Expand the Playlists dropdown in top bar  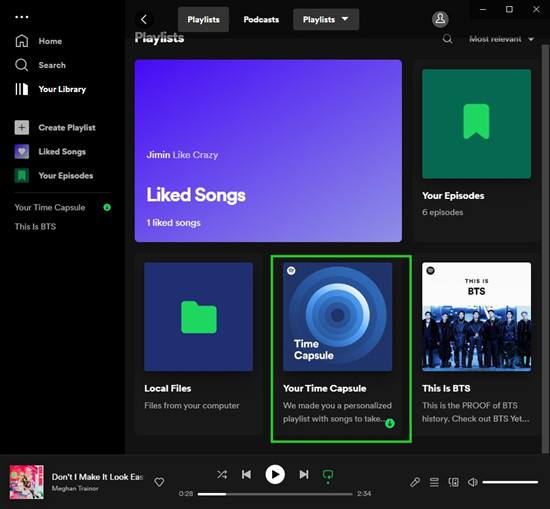coord(326,19)
